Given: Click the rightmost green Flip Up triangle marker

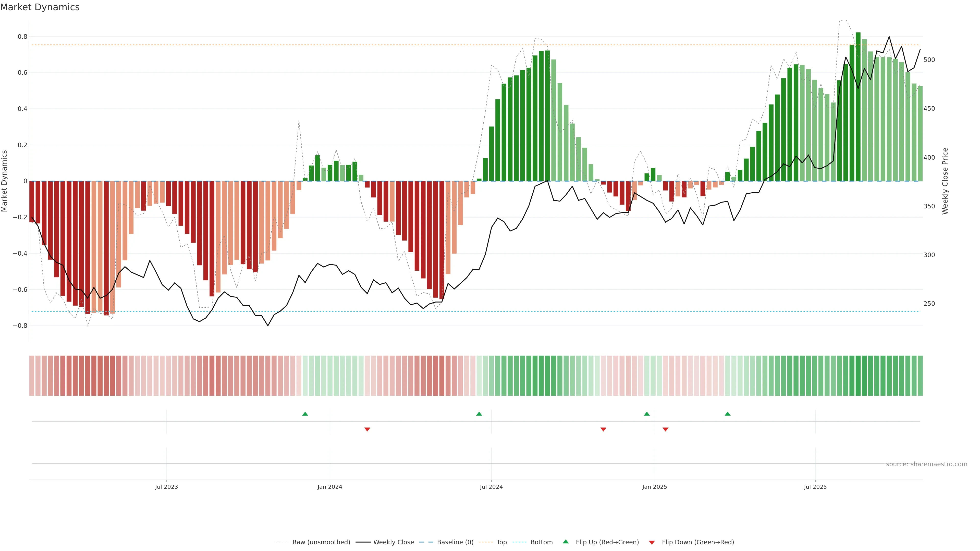Looking at the screenshot, I should tap(727, 414).
